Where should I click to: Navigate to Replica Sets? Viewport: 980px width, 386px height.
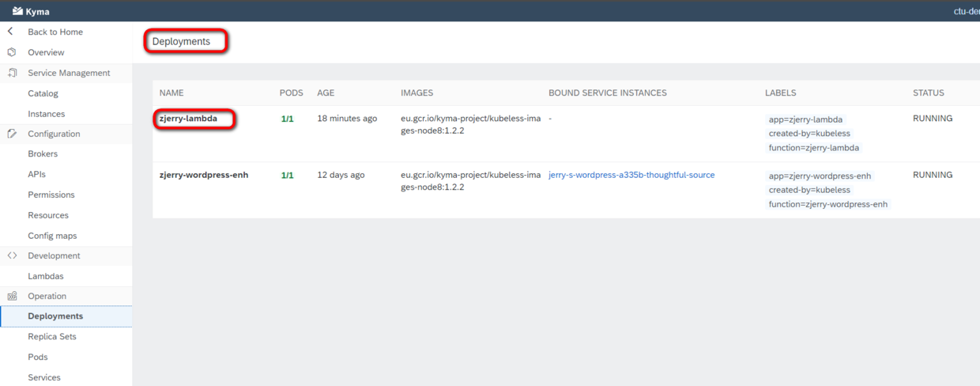[52, 336]
